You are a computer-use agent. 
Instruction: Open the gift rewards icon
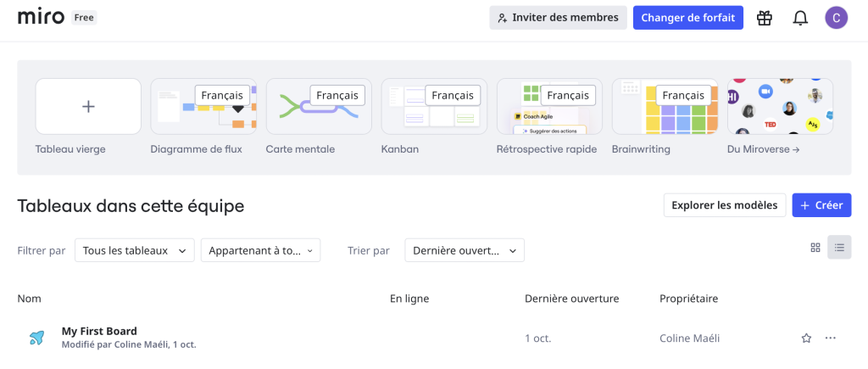tap(765, 18)
